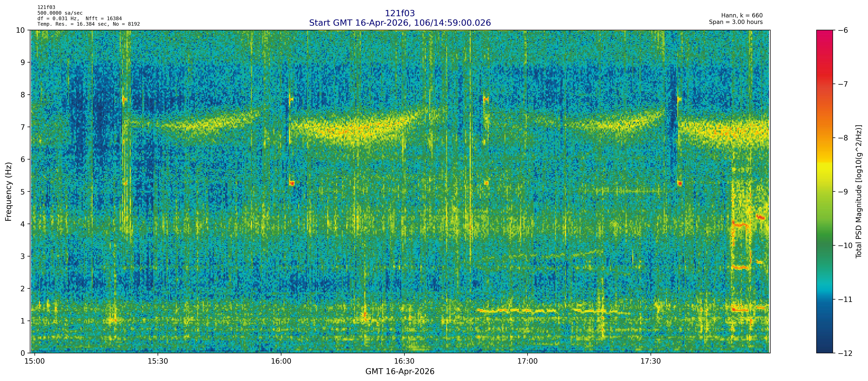Click the Frequency (Hz) axis label

click(x=8, y=192)
